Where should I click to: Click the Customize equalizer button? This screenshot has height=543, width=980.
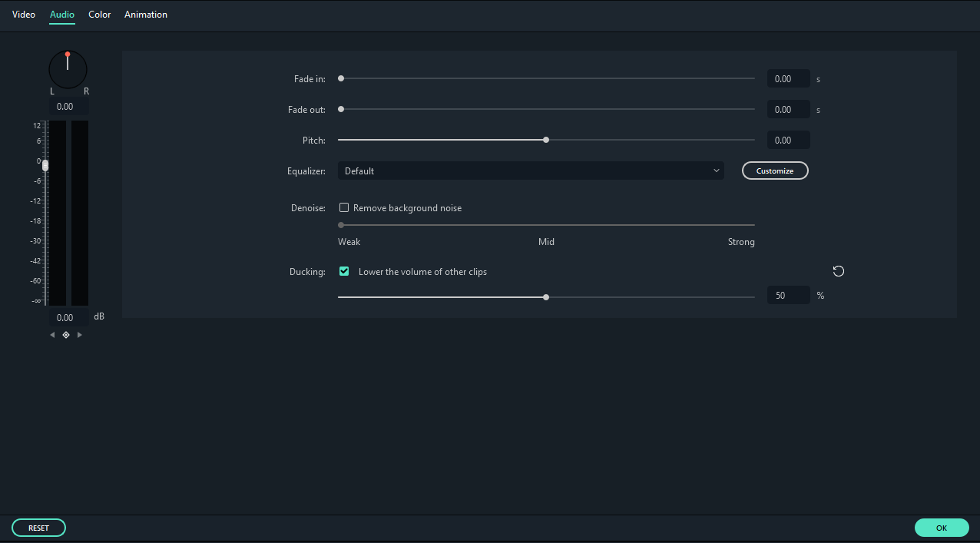coord(775,171)
